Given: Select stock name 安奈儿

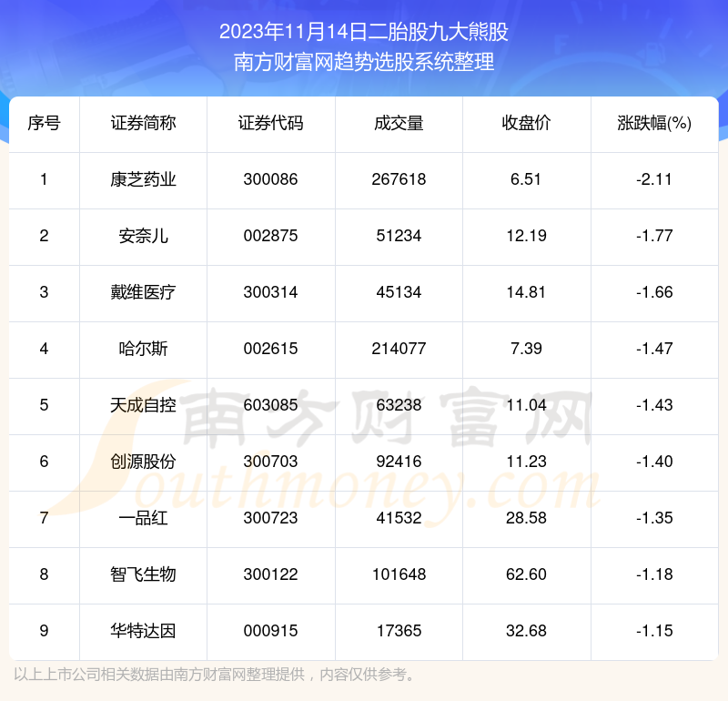Looking at the screenshot, I should coord(143,236).
